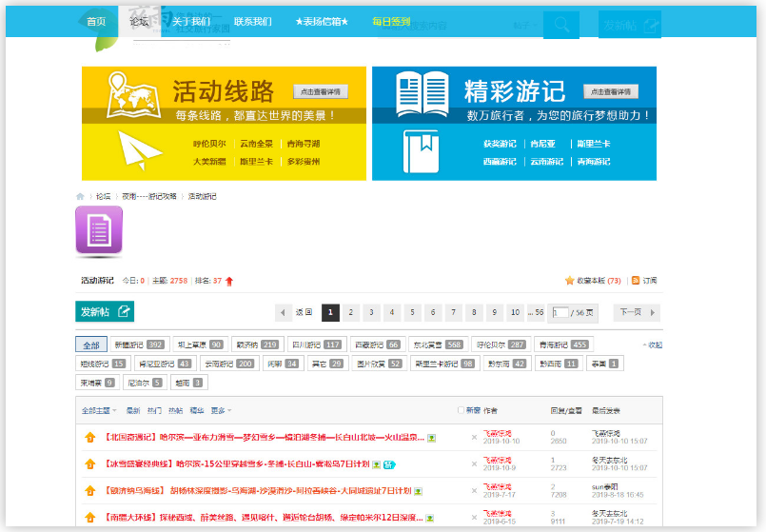This screenshot has width=766, height=532.
Task: Open 每日签到 in the top navigation
Action: point(391,21)
